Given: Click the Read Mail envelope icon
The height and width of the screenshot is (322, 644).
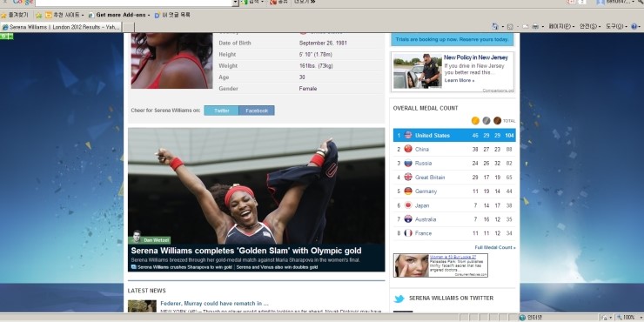Looking at the screenshot, I should [x=526, y=26].
